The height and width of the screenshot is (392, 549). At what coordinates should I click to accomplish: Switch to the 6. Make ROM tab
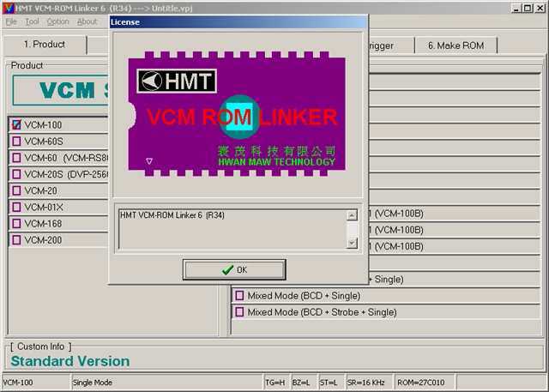pos(455,45)
